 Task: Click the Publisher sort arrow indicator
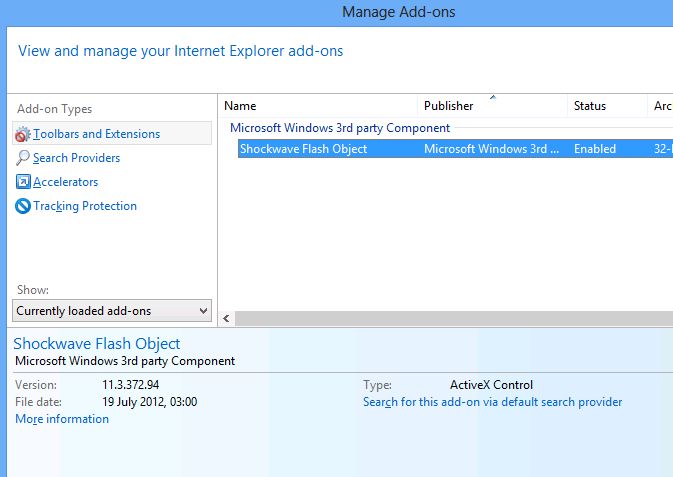click(493, 97)
